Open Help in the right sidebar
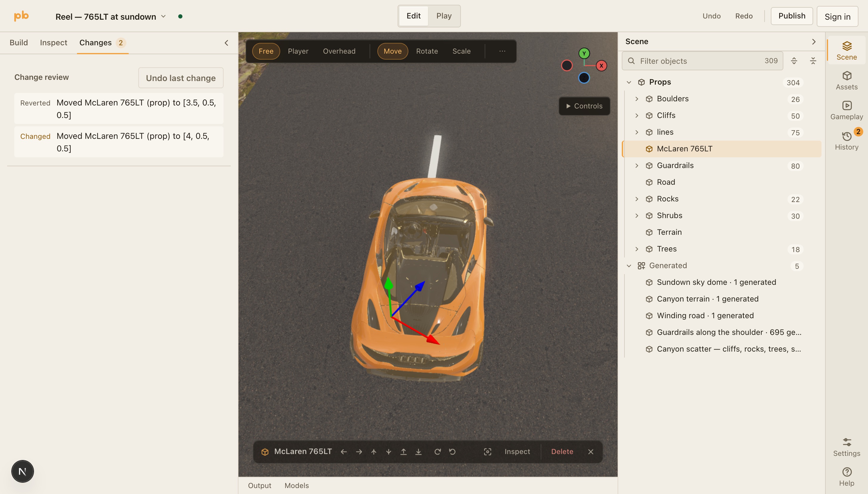The image size is (868, 494). (x=846, y=477)
